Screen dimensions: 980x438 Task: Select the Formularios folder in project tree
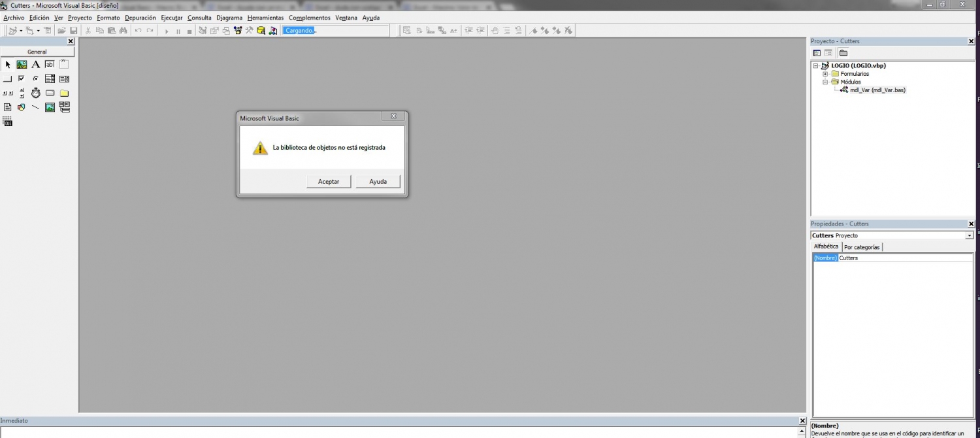click(x=855, y=74)
